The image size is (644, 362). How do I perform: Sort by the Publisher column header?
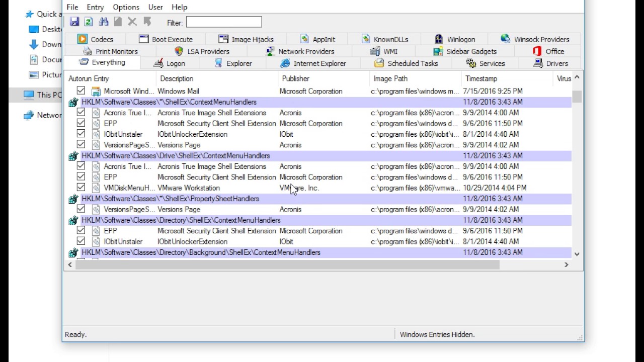(x=324, y=78)
